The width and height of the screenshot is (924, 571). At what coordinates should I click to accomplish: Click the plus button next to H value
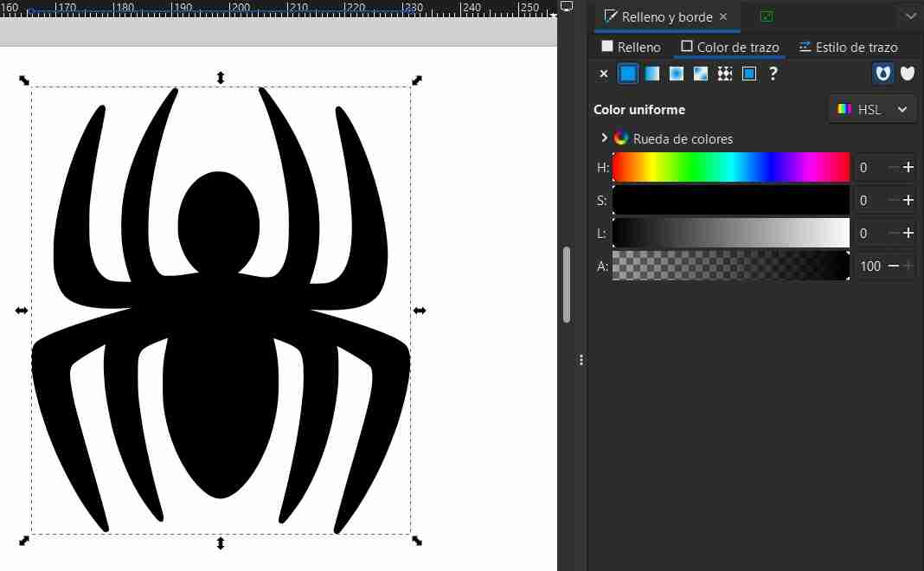pos(908,167)
